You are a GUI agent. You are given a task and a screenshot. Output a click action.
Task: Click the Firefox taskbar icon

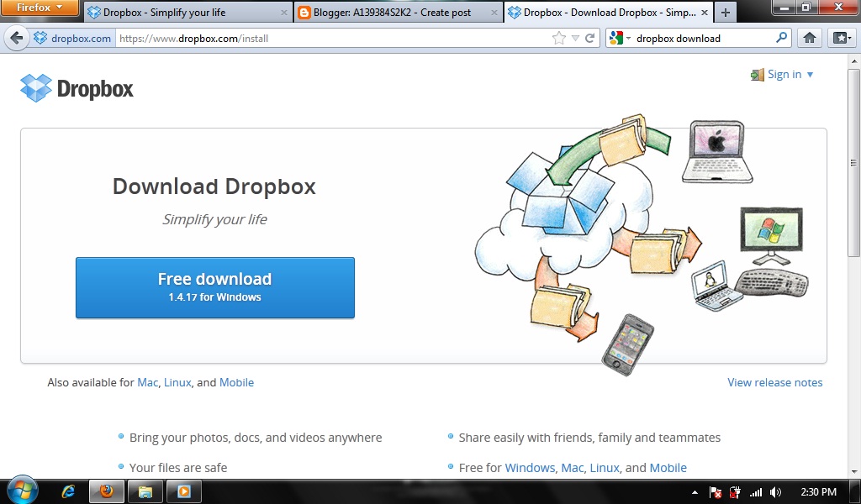tap(107, 491)
